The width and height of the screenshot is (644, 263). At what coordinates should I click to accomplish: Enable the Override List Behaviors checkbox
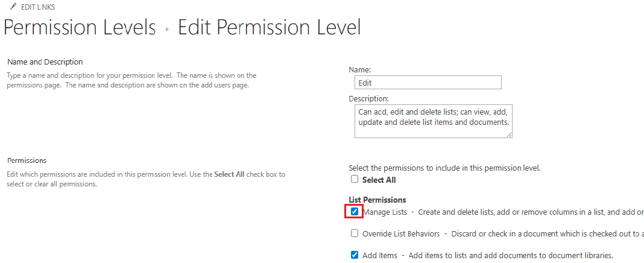[355, 233]
